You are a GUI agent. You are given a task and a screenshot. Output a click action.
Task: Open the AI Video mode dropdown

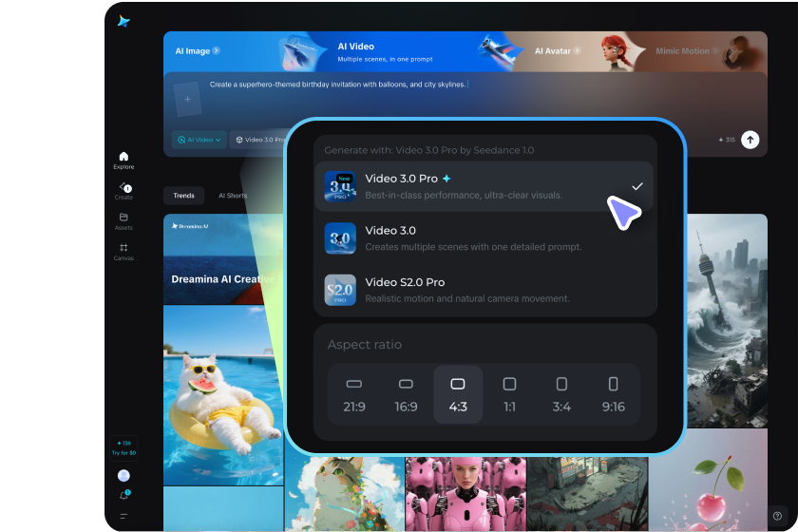(199, 140)
